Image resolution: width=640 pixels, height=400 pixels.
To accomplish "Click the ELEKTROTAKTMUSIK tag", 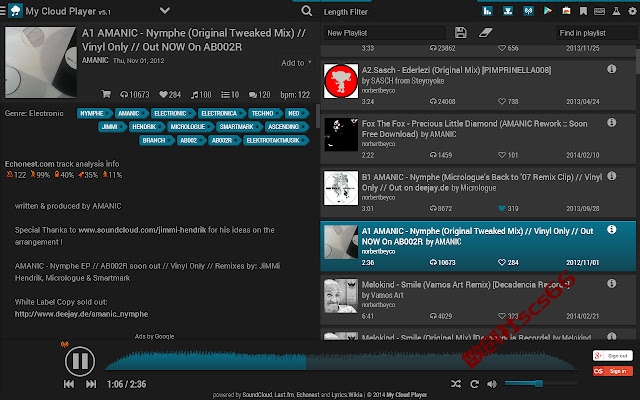I will (x=276, y=140).
